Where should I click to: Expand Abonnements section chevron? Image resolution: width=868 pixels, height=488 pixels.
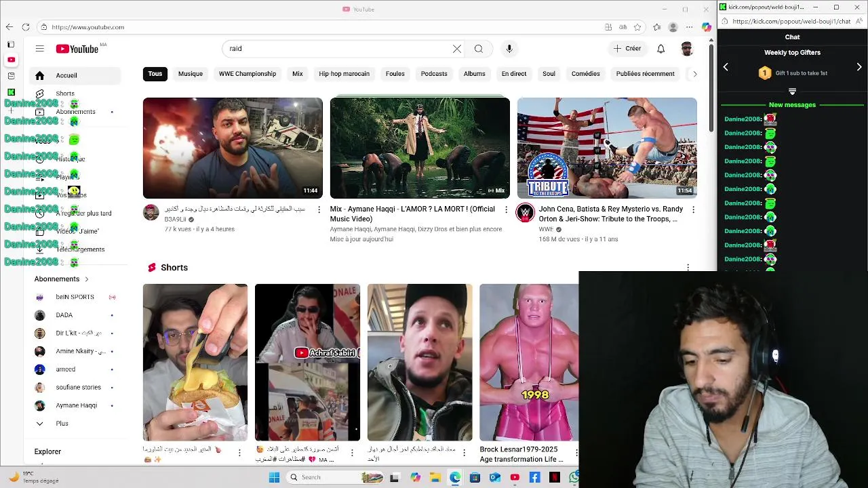coord(87,279)
